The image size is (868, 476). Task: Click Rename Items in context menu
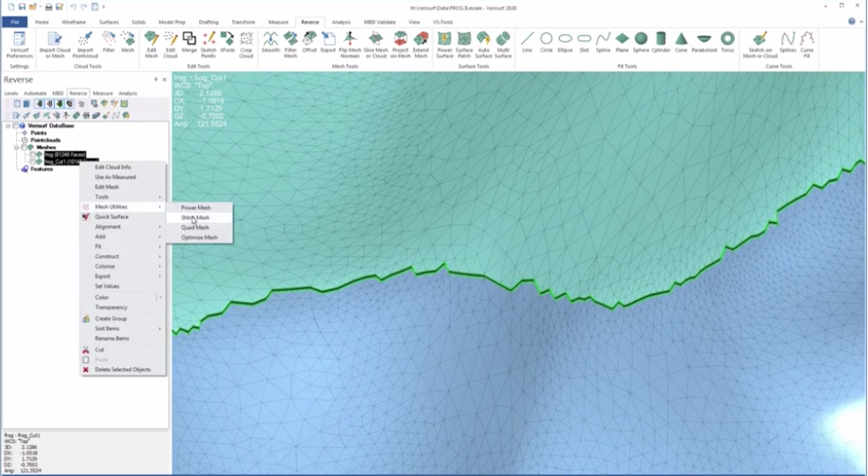[123, 339]
